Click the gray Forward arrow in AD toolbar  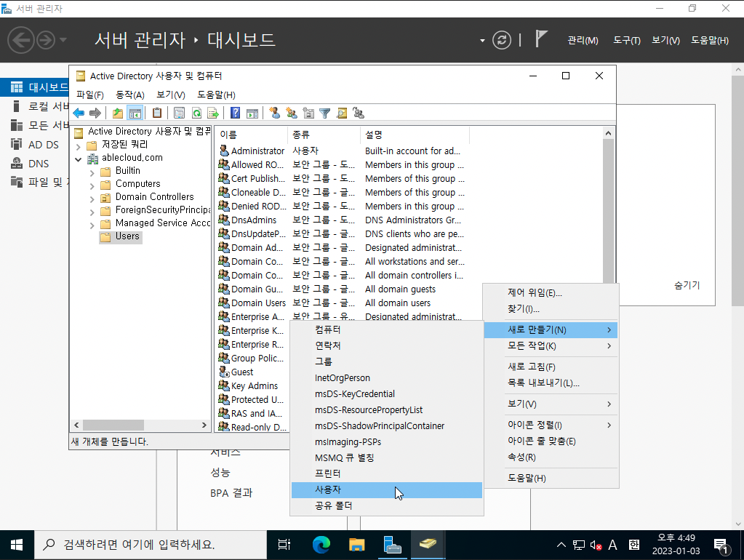pyautogui.click(x=95, y=113)
